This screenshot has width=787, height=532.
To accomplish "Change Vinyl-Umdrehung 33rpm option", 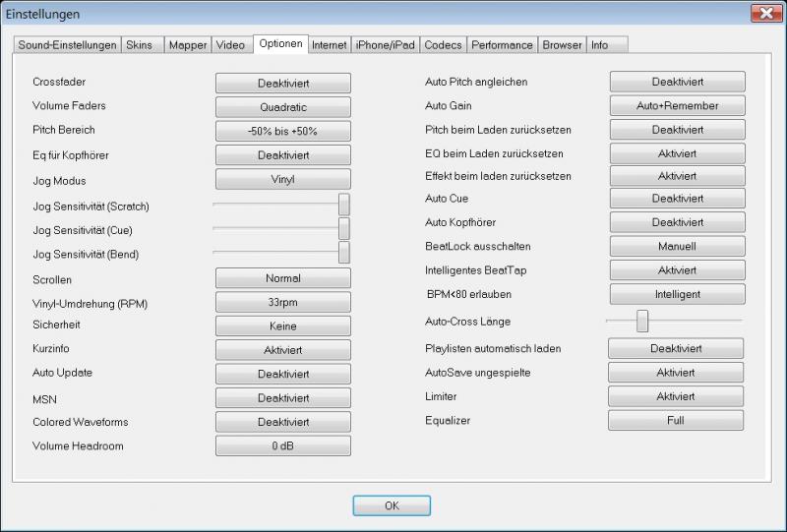I will click(x=283, y=304).
